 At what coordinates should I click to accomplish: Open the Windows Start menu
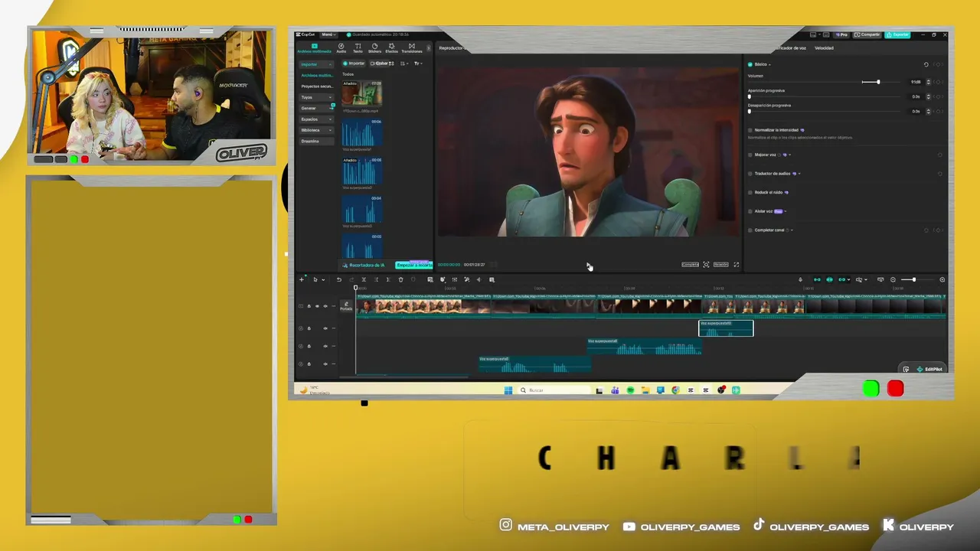tap(508, 390)
